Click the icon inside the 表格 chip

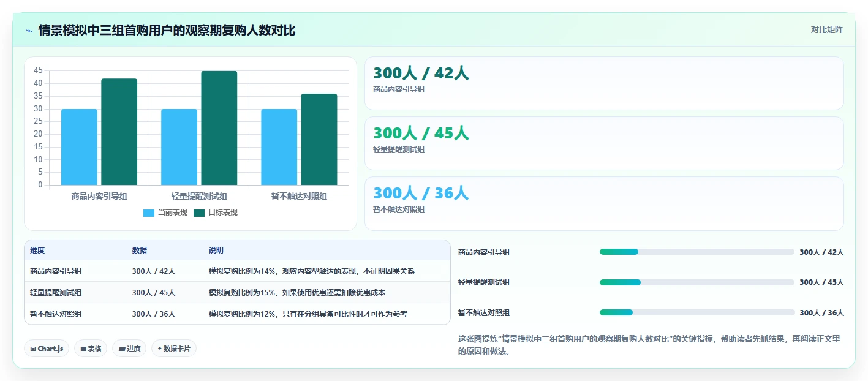[83, 349]
